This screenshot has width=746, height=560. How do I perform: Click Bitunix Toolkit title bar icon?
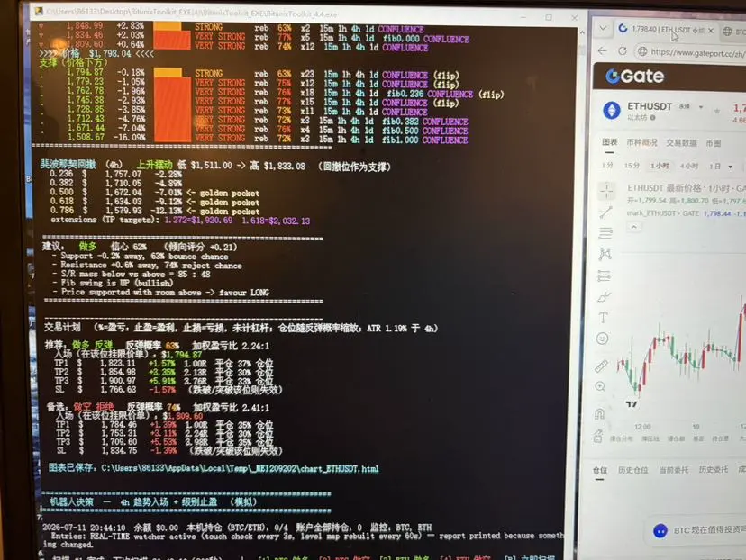coord(39,11)
